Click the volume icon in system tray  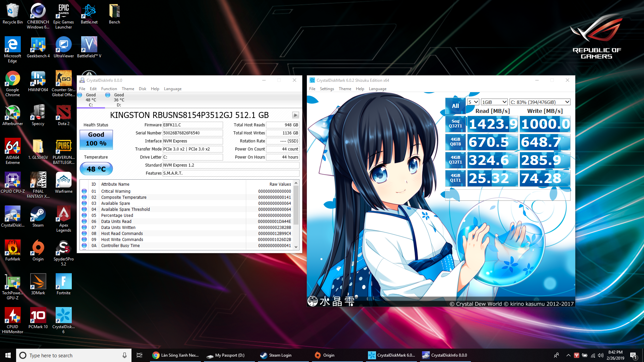[x=601, y=355]
